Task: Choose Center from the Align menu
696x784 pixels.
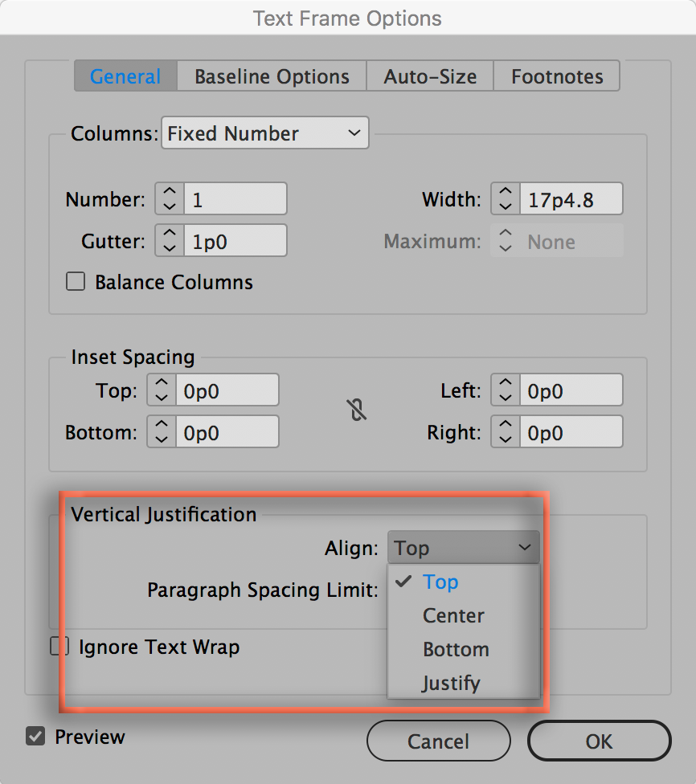Action: click(454, 616)
